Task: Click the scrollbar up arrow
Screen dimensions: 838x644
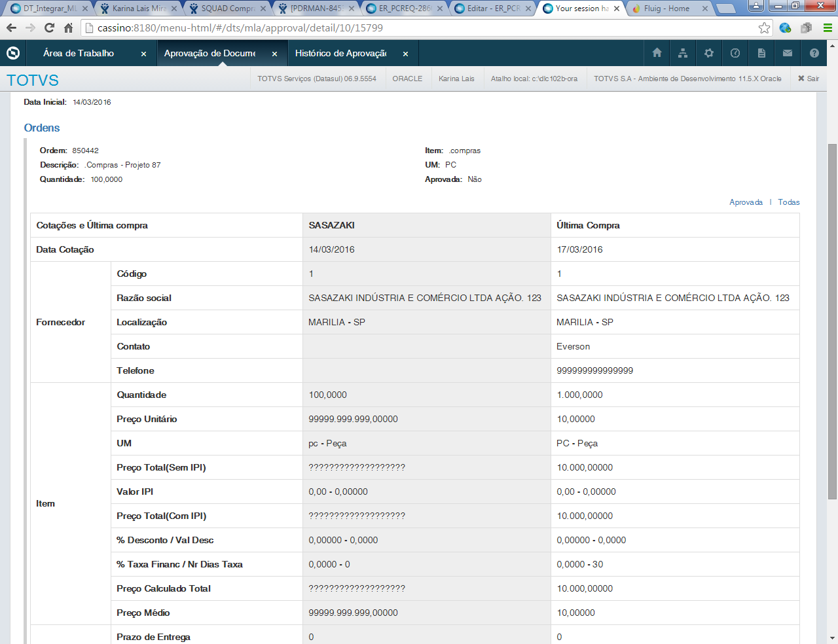Action: 833,46
